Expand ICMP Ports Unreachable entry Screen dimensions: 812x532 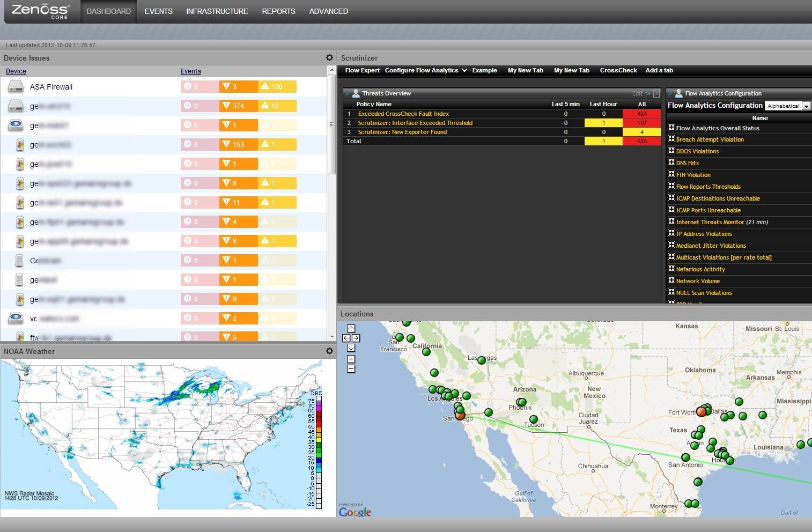point(671,209)
